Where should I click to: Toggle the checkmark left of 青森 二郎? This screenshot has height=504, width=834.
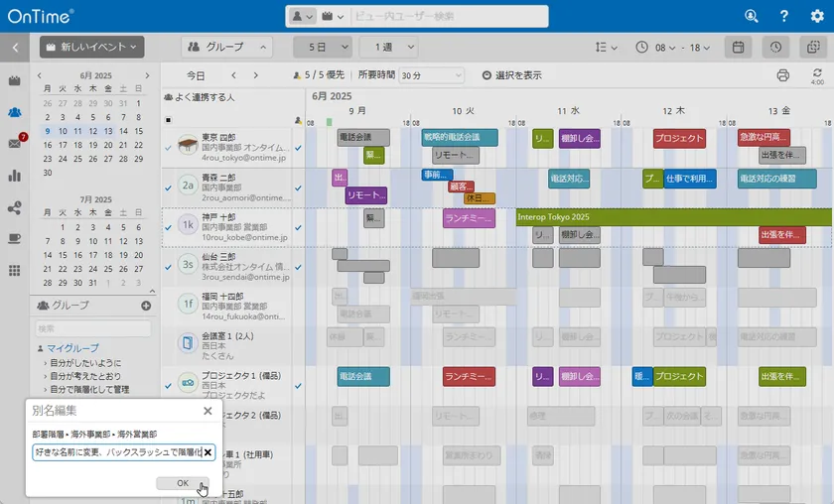(x=168, y=186)
